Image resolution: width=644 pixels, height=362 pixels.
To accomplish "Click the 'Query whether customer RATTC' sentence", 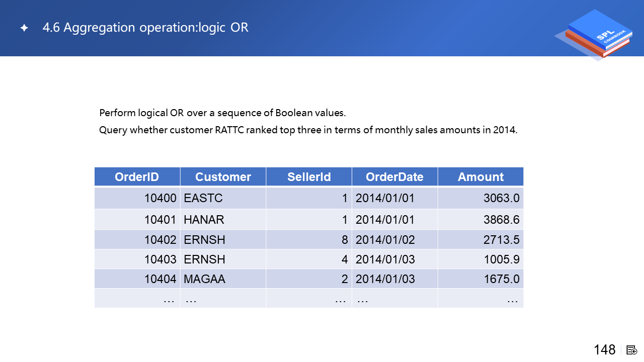I will 308,130.
